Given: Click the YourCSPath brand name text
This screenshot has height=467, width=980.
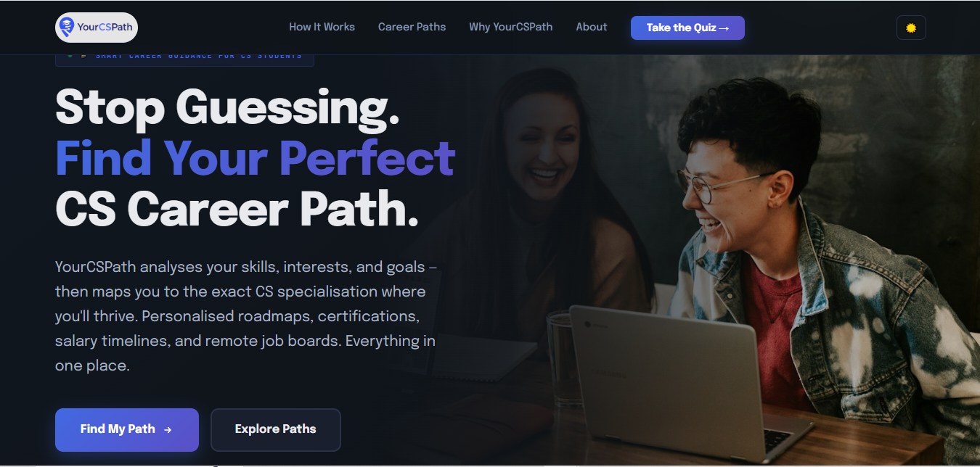Looking at the screenshot, I should 103,28.
